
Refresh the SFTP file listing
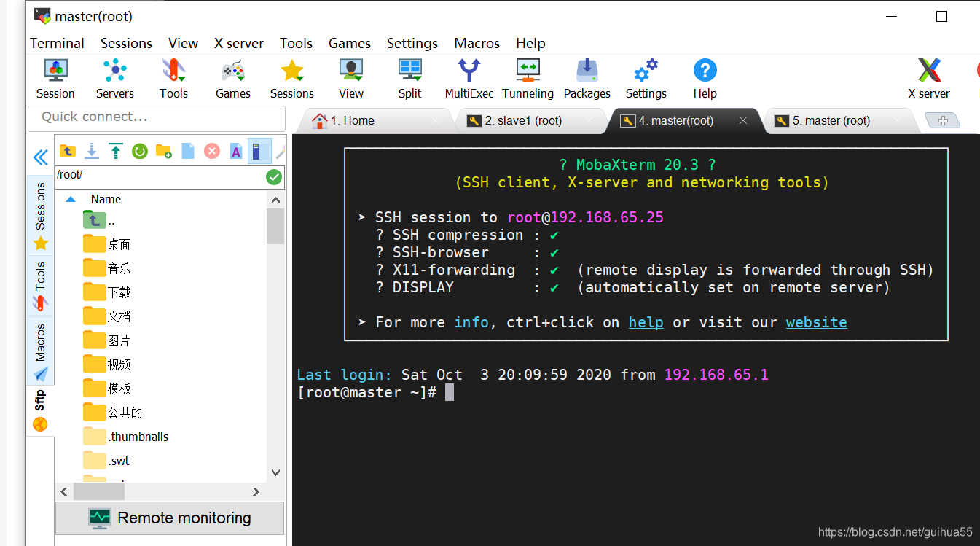pos(139,151)
